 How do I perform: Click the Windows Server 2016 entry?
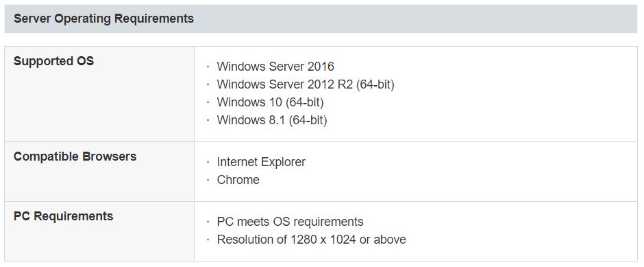pyautogui.click(x=275, y=67)
